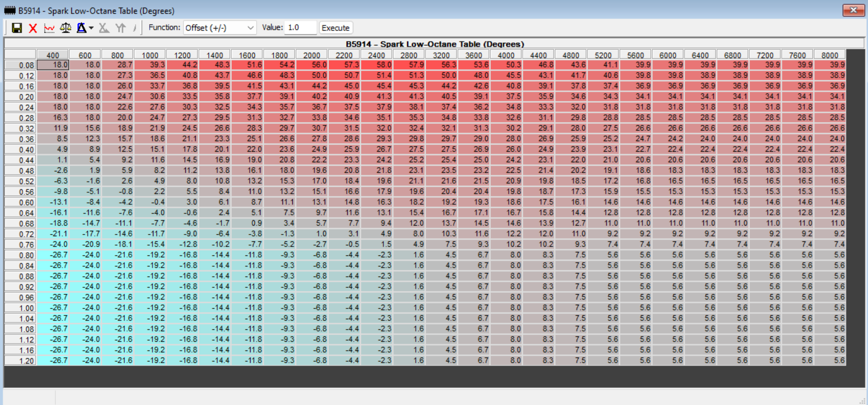Click the blank top-left corner header cell

coord(21,55)
